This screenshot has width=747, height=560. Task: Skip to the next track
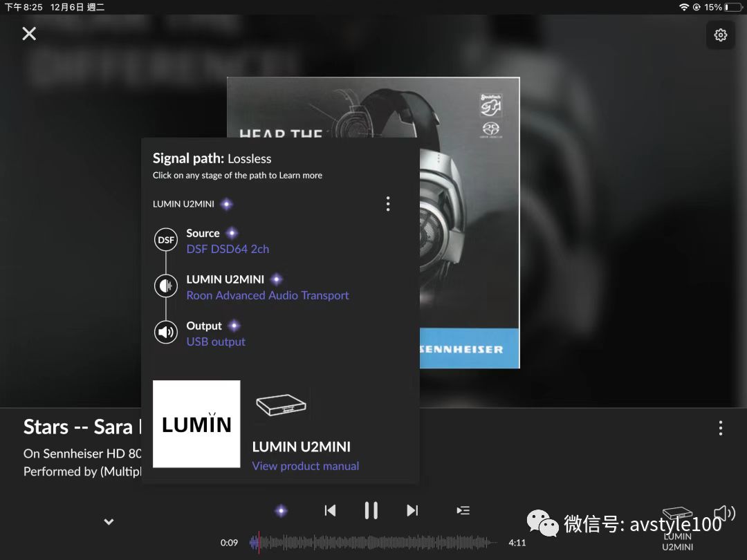pyautogui.click(x=412, y=510)
